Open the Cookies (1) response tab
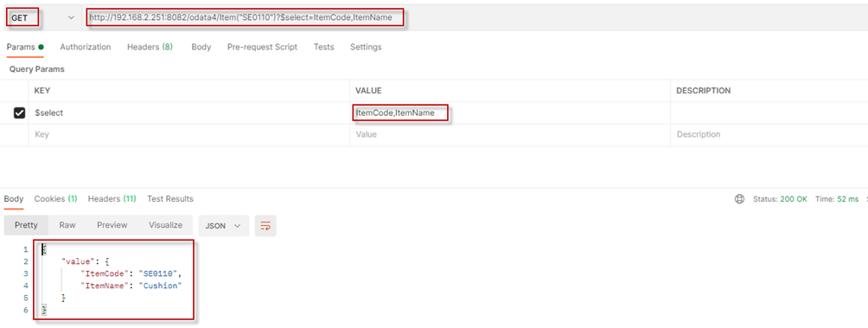This screenshot has width=868, height=328. click(x=56, y=198)
